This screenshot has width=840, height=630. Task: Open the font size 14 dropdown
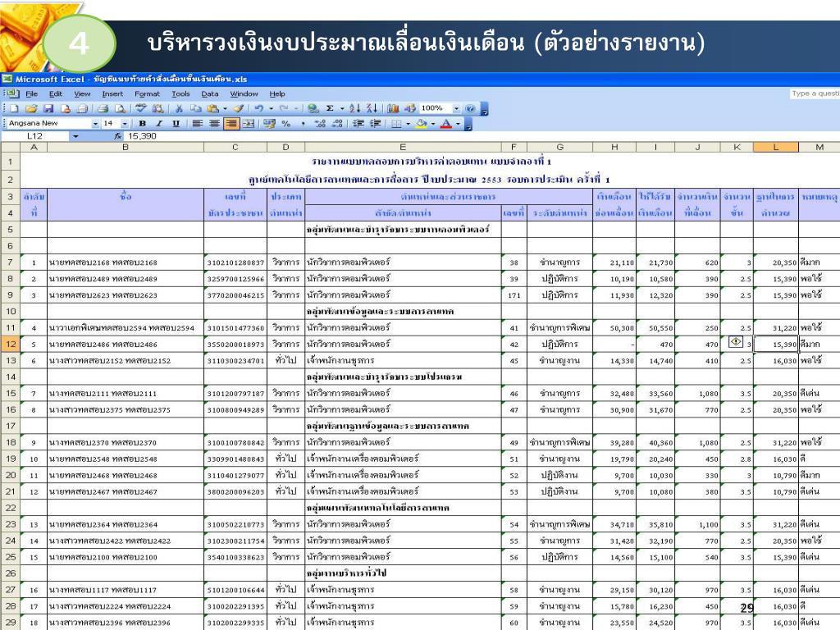pos(125,123)
